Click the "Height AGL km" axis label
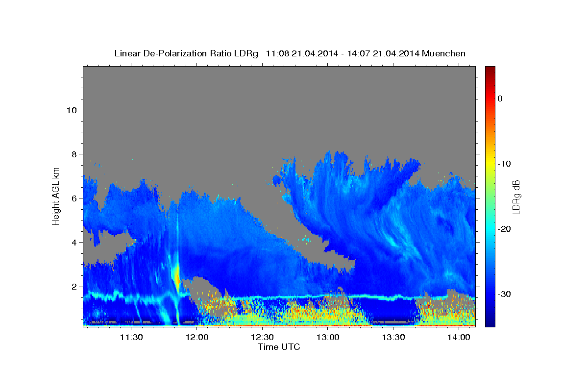This screenshot has height=392, width=588. [56, 196]
